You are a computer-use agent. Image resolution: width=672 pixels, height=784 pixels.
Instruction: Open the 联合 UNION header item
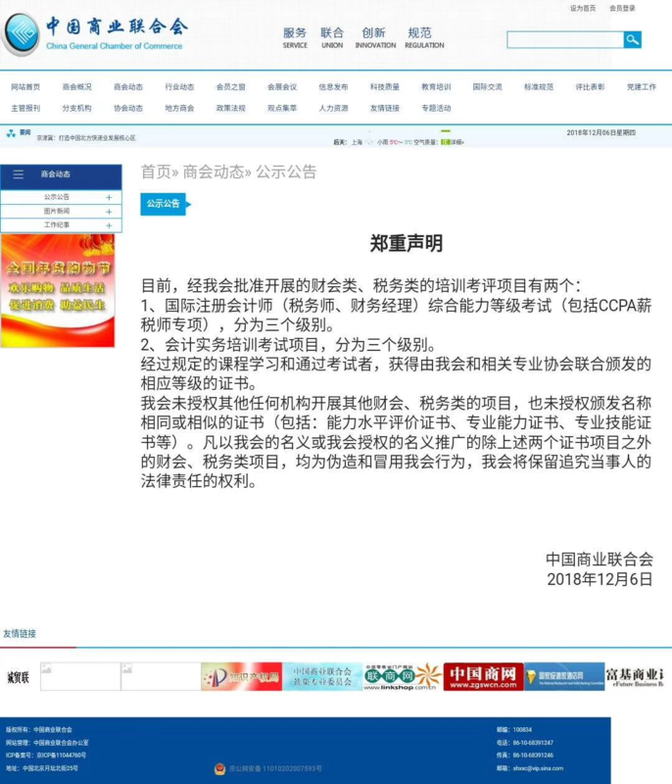pos(332,37)
